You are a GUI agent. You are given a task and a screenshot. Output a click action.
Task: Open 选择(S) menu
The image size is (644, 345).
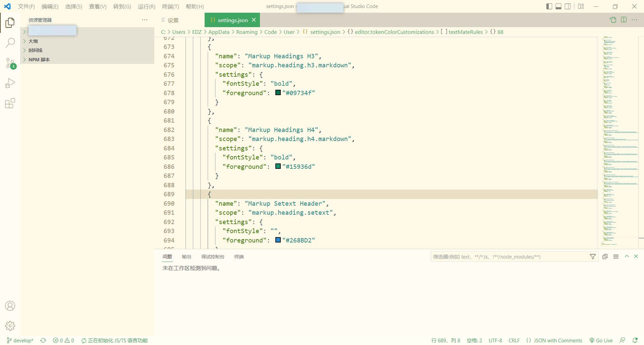tap(73, 6)
